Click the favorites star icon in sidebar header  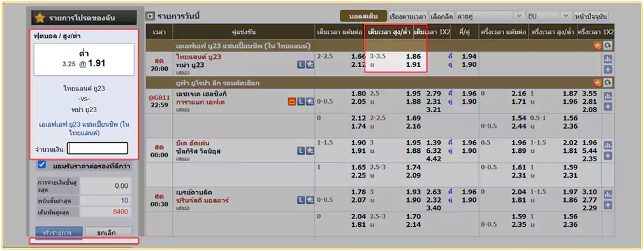[40, 18]
